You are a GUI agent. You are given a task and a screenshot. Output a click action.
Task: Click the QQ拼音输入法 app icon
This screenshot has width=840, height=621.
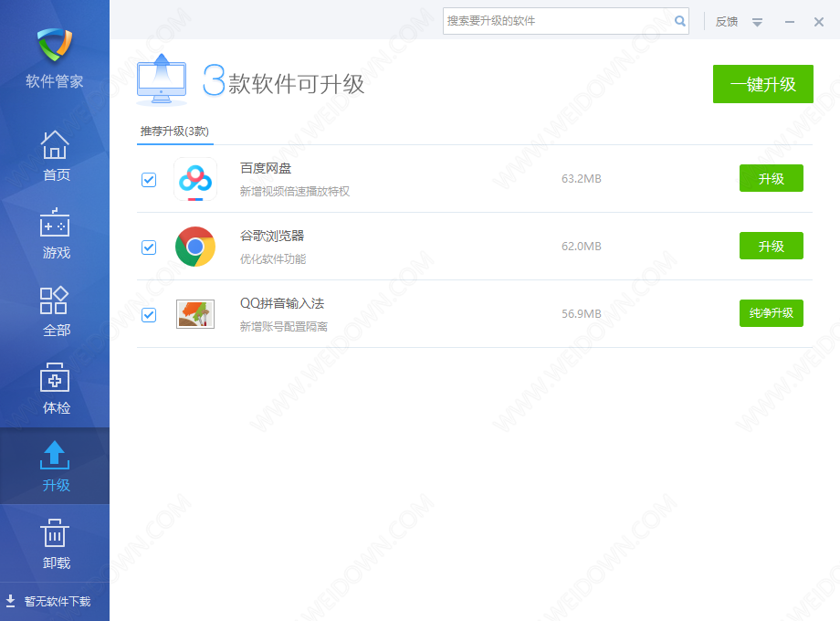[195, 314]
